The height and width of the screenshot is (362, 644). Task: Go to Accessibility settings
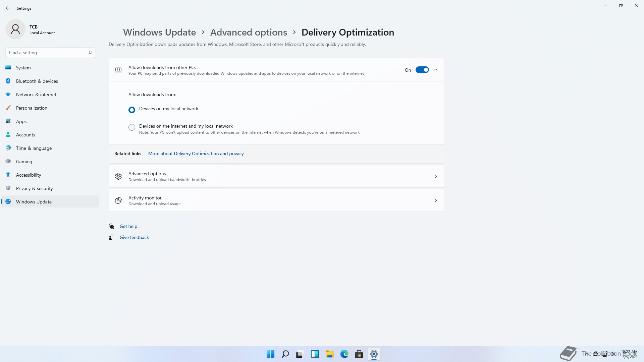point(50,175)
